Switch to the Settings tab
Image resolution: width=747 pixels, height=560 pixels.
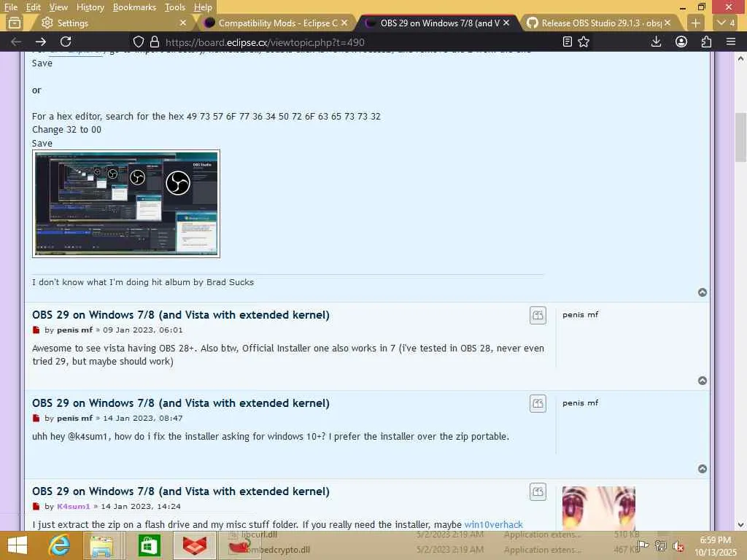(112, 23)
